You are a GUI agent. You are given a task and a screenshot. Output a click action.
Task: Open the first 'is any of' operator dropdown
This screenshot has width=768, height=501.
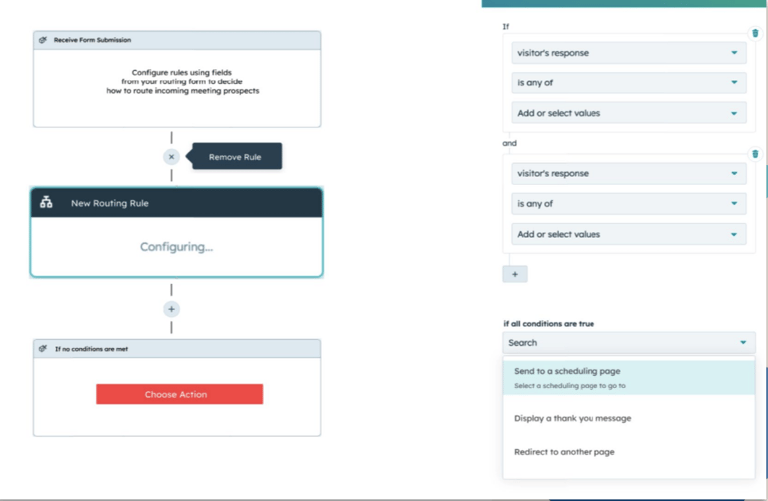click(x=629, y=83)
